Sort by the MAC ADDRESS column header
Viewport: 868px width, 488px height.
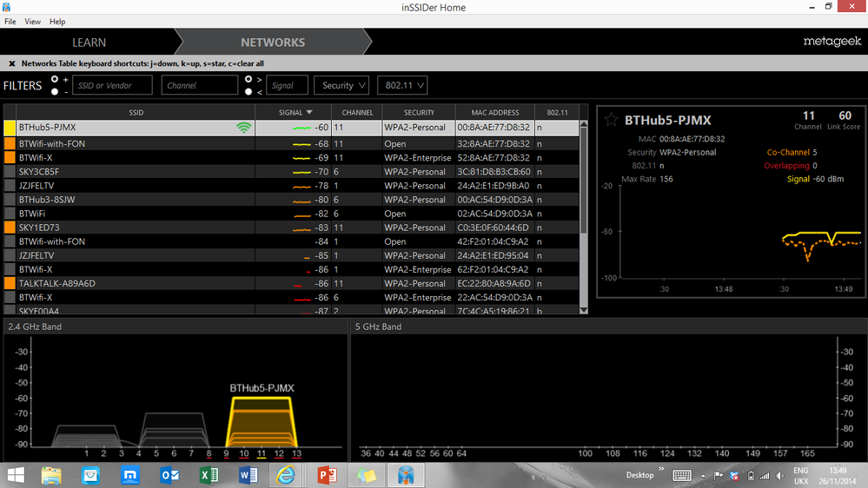pos(495,112)
